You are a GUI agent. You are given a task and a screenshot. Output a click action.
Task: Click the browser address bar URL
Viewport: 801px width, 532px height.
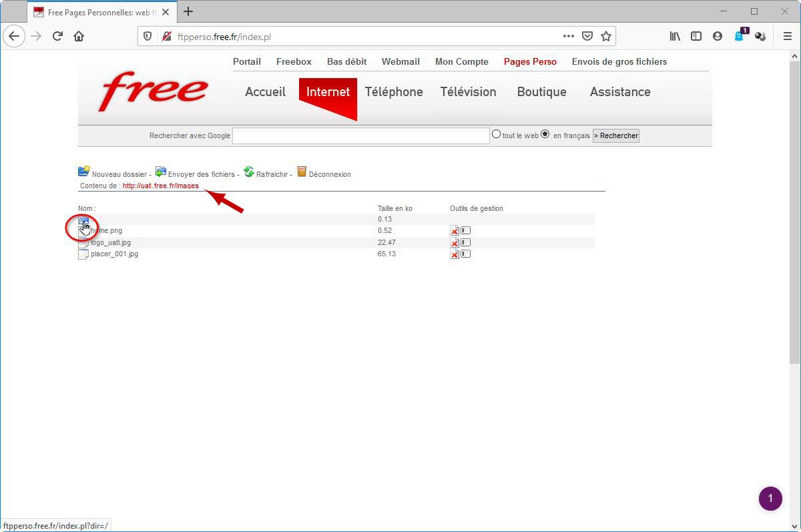tap(224, 37)
